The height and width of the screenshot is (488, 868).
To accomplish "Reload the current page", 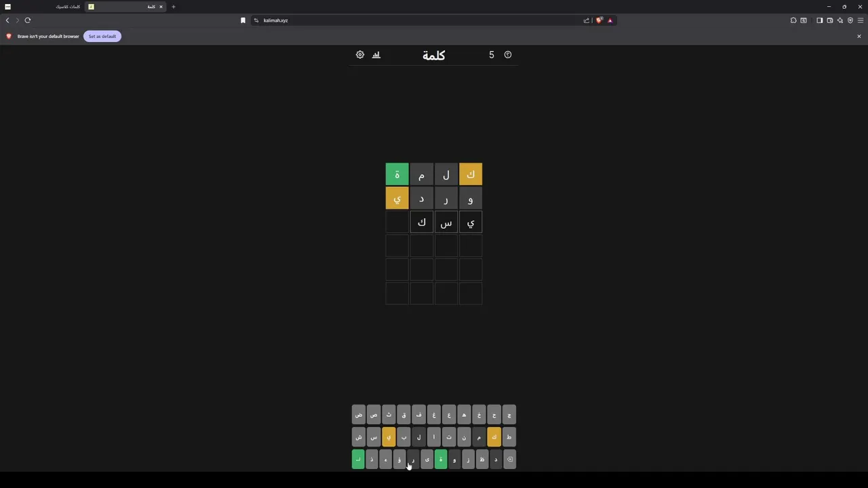I will click(28, 20).
